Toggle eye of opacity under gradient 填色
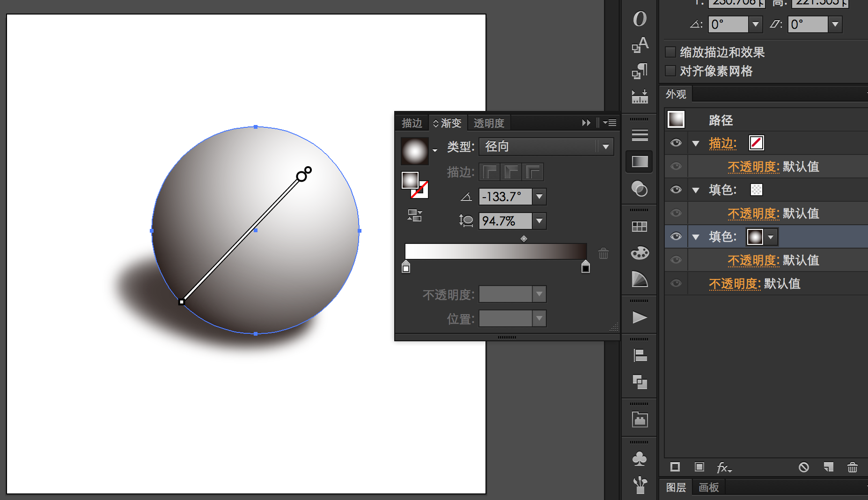The height and width of the screenshot is (500, 868). pyautogui.click(x=676, y=260)
